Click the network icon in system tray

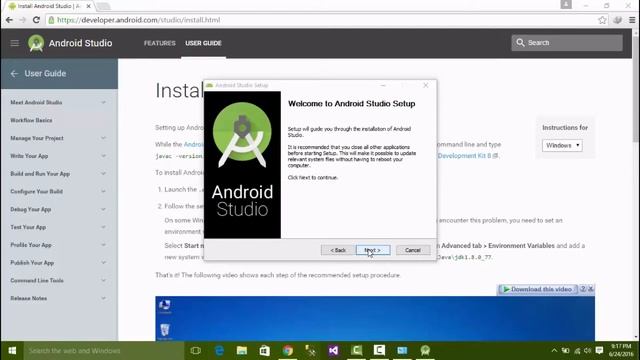(x=577, y=351)
